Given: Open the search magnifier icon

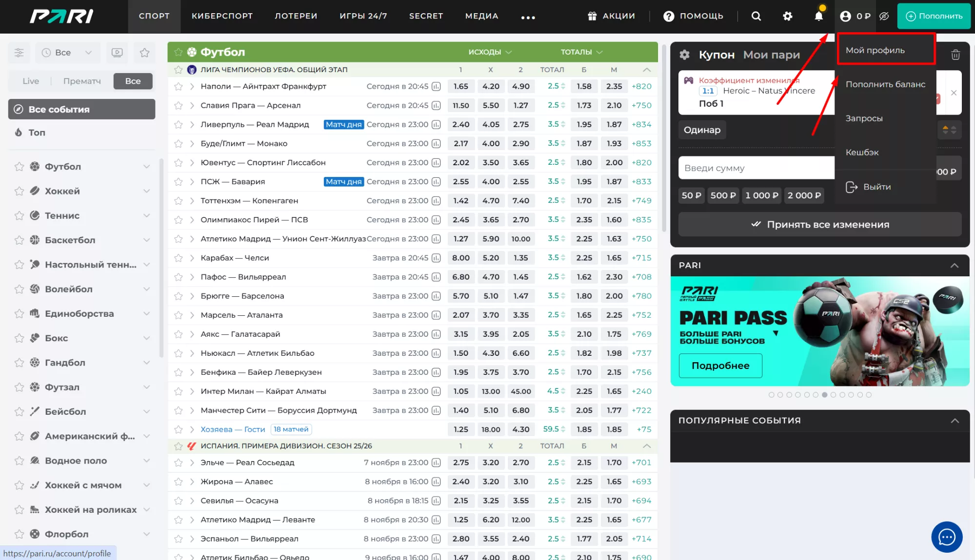Looking at the screenshot, I should point(756,16).
